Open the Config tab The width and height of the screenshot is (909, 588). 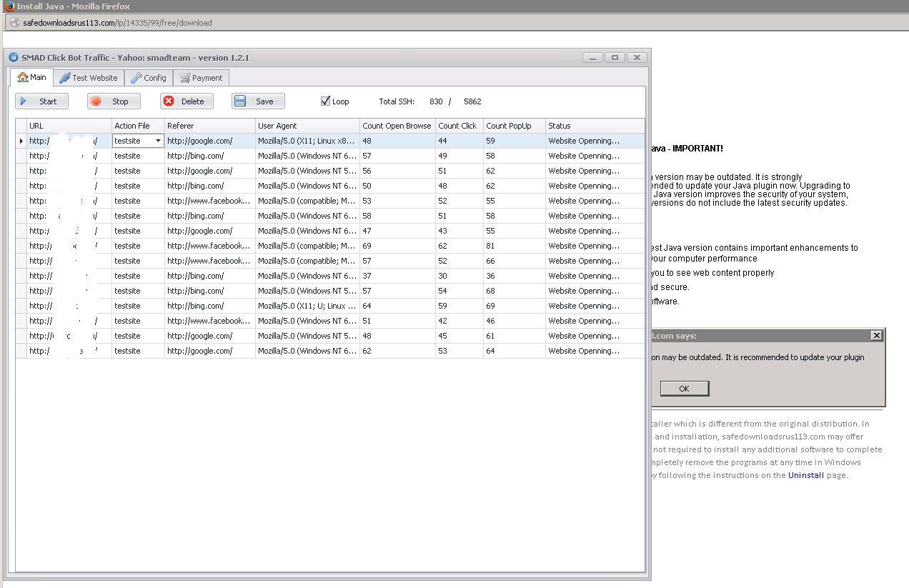point(149,78)
